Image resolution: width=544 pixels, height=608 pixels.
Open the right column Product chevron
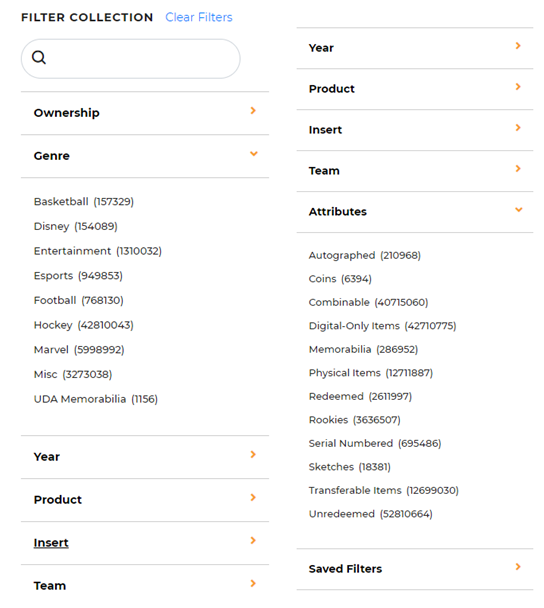(x=518, y=86)
